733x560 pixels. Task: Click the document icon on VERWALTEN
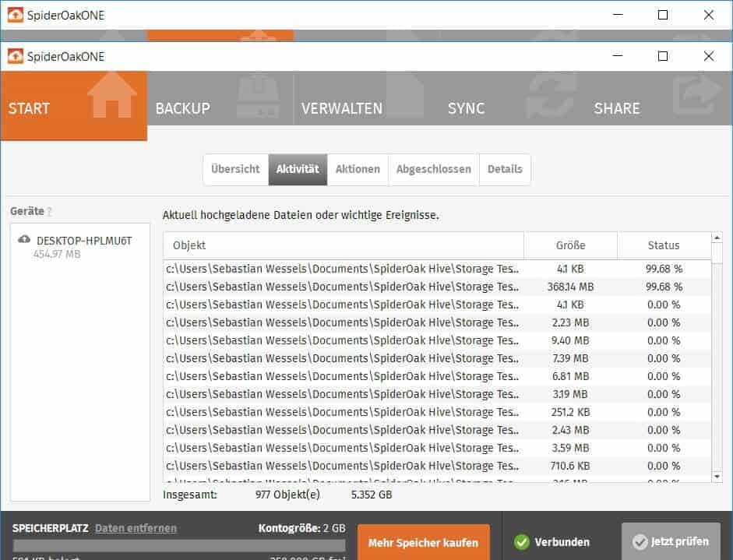pos(405,95)
